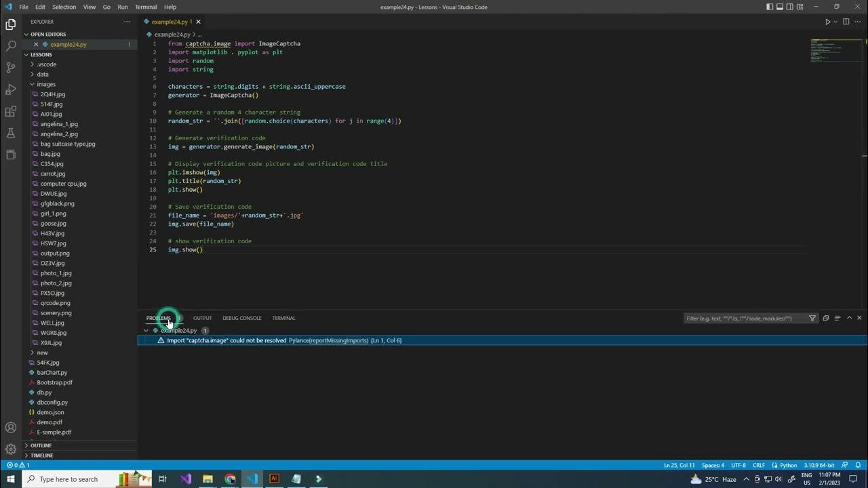Switch problems to table view
868x488 pixels.
coord(837,318)
